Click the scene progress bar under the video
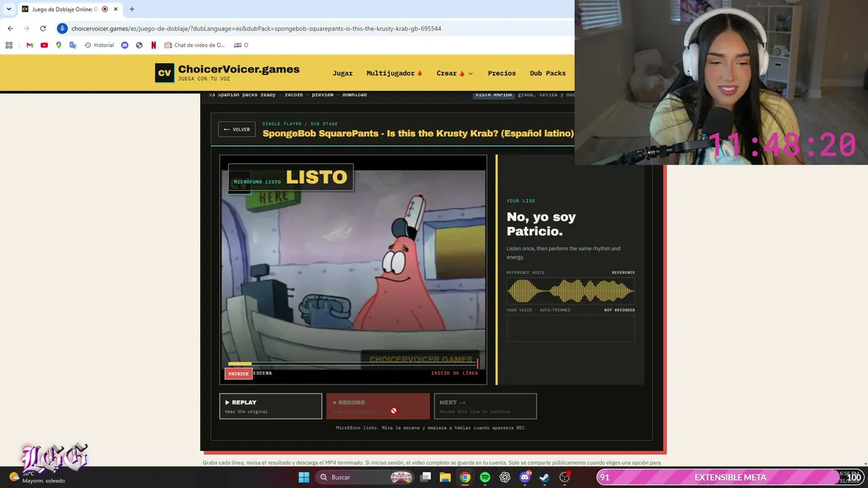The width and height of the screenshot is (868, 488). pos(353,364)
